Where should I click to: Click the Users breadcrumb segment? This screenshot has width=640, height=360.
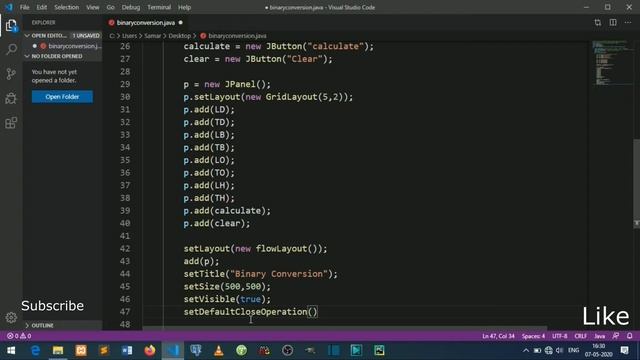[x=129, y=36]
